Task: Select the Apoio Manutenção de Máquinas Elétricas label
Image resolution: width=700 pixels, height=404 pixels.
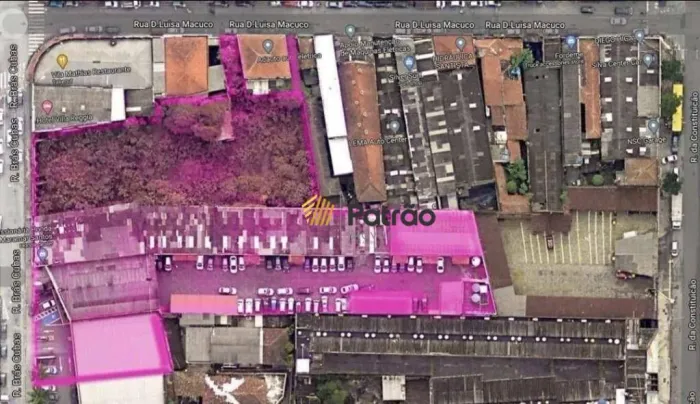Action: [x=375, y=49]
